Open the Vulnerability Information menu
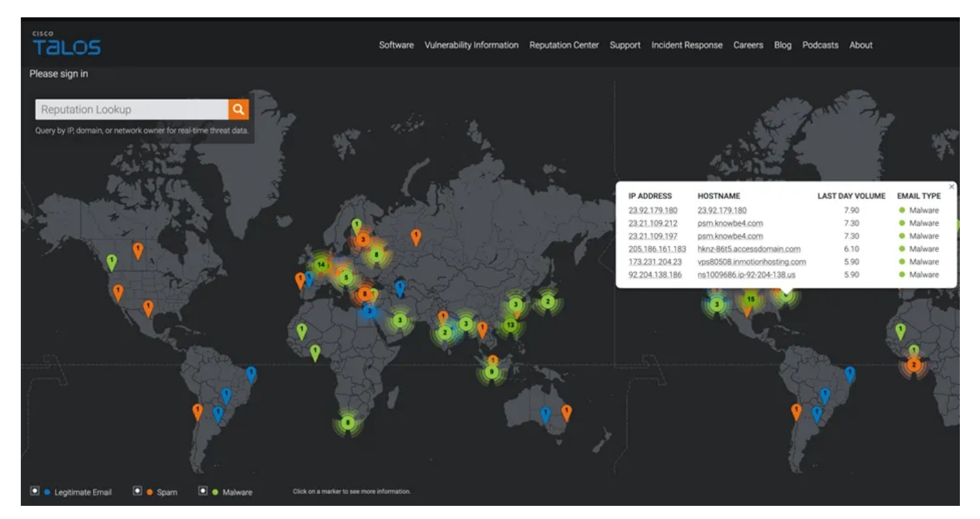 (471, 45)
